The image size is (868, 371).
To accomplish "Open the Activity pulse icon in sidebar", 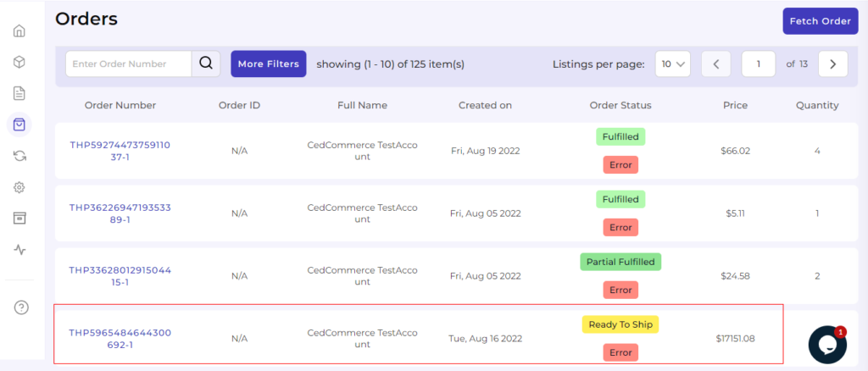I will [x=19, y=250].
